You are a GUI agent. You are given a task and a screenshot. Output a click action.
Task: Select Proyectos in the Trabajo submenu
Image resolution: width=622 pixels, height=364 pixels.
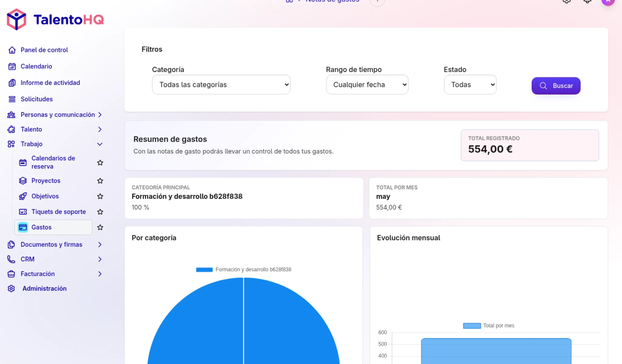coord(46,181)
